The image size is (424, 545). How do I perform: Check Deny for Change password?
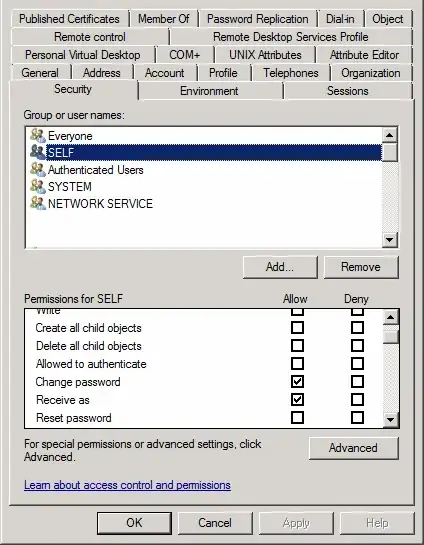coord(357,382)
